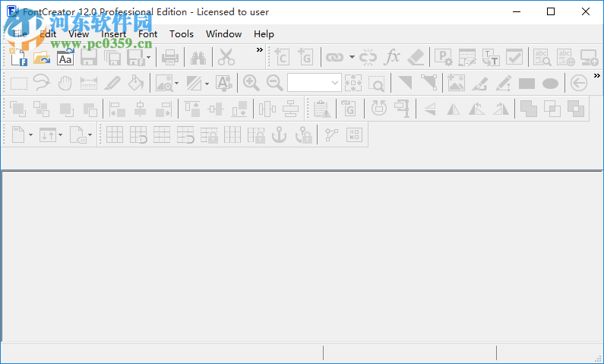Select the Rectangle selection tool
The height and width of the screenshot is (364, 604).
pos(18,83)
